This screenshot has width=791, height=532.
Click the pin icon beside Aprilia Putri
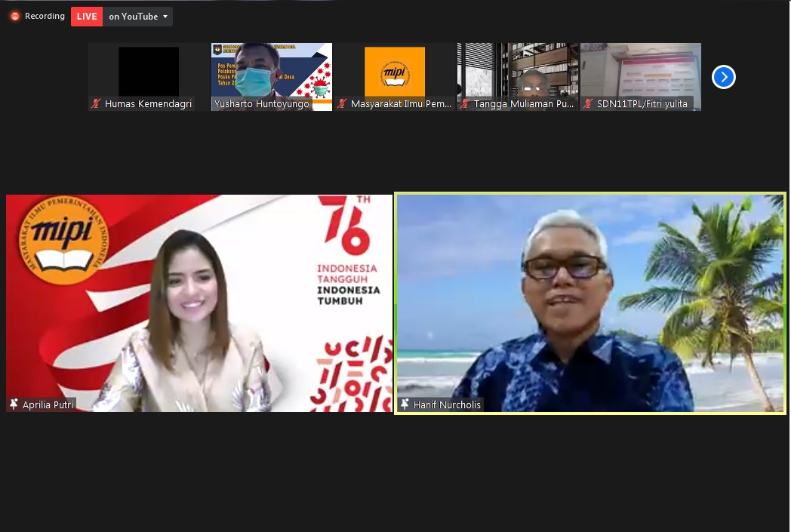point(14,404)
